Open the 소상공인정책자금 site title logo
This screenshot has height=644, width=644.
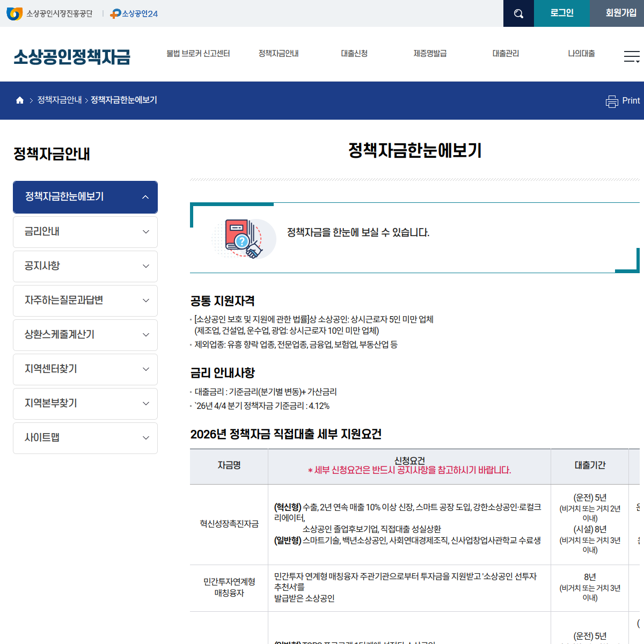coord(72,56)
